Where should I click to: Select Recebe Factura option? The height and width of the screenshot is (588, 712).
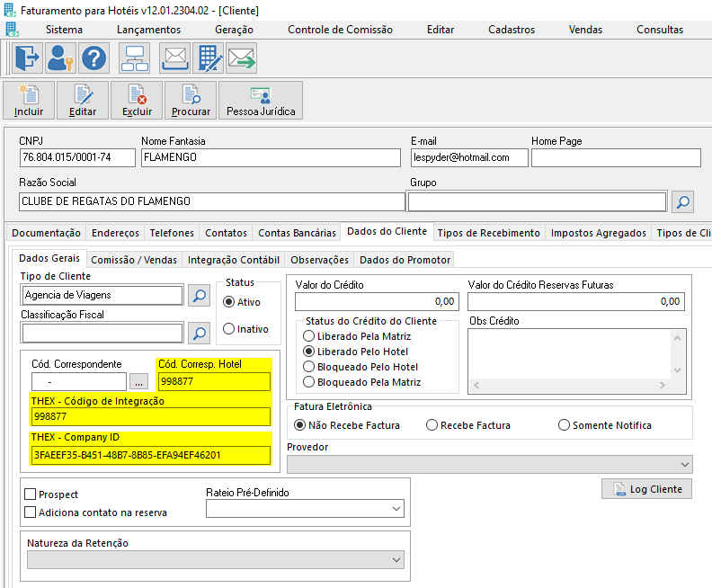(x=432, y=425)
